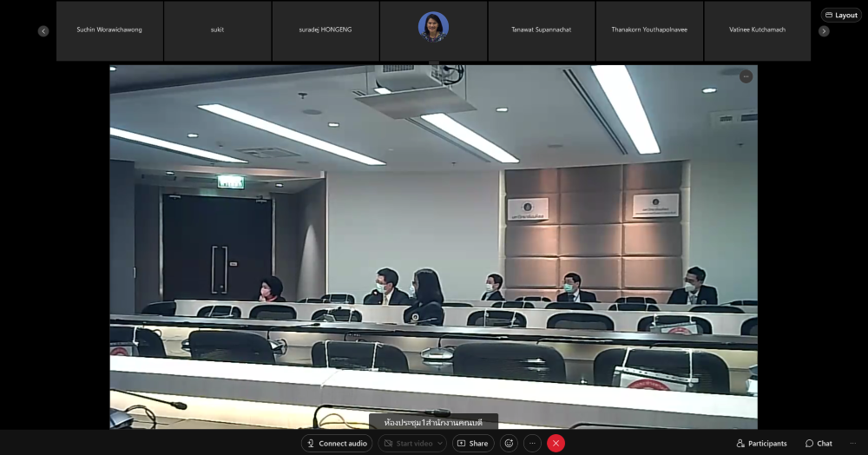Turn on camera with Start video
Image resolution: width=868 pixels, height=455 pixels.
pos(408,443)
